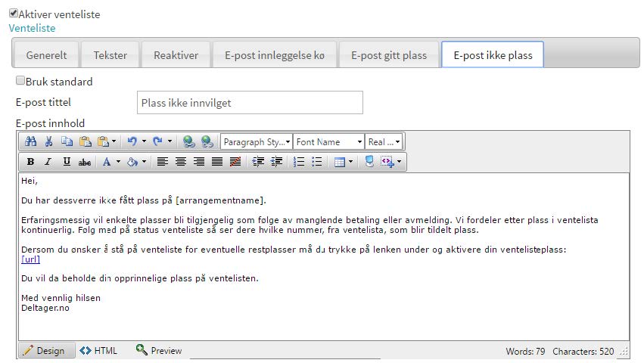
Task: Open the background color paint bucket
Action: [132, 162]
